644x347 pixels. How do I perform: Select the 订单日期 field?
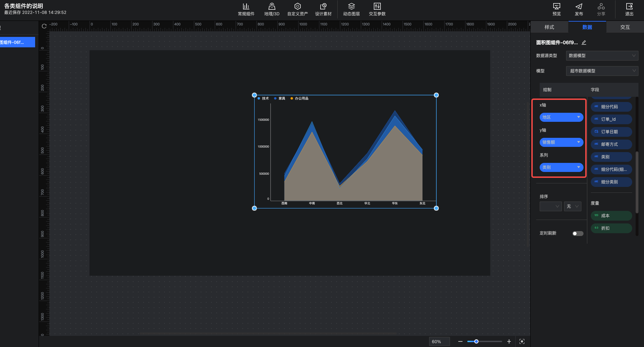click(x=611, y=132)
